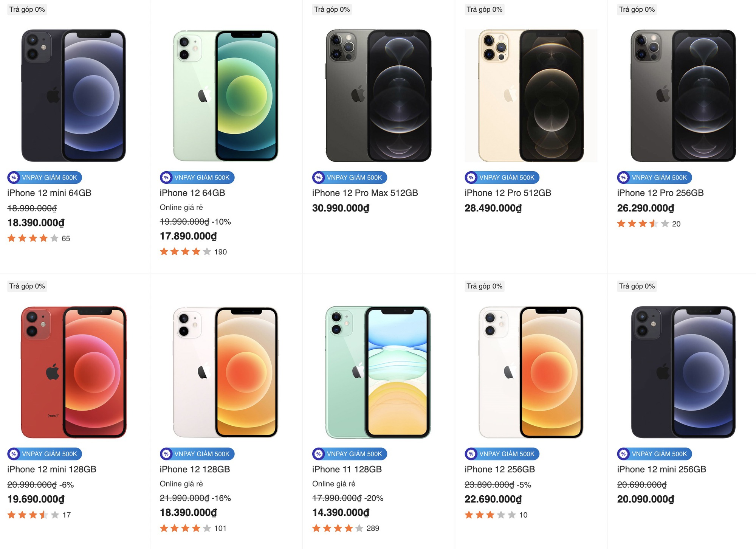Open the iPhone 12 Pro Max 512GB product page

click(x=364, y=192)
